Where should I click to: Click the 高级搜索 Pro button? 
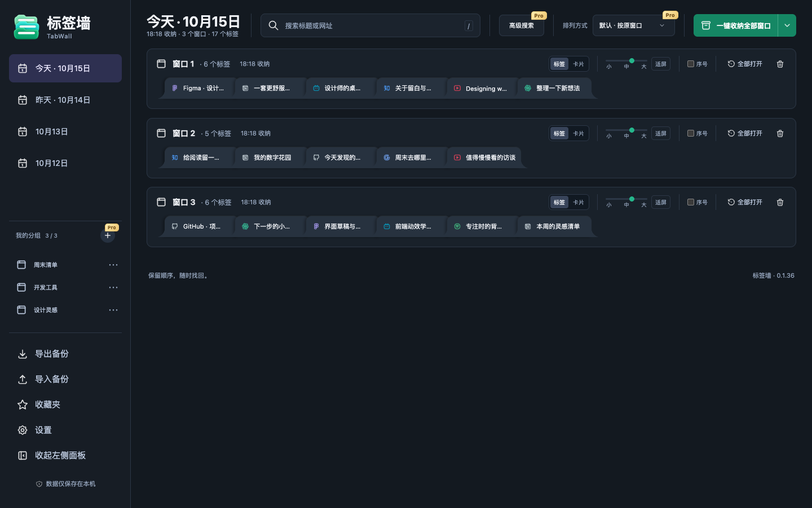coord(522,25)
